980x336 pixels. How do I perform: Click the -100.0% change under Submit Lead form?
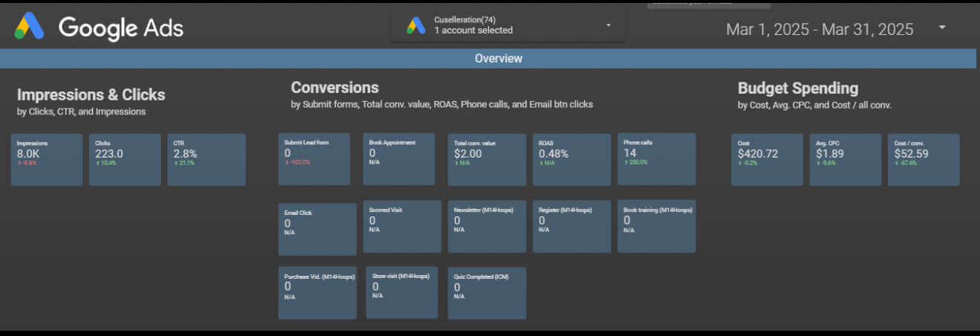pyautogui.click(x=298, y=162)
